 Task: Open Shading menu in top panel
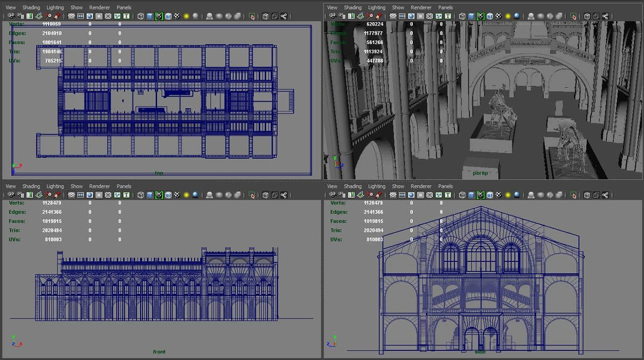31,8
